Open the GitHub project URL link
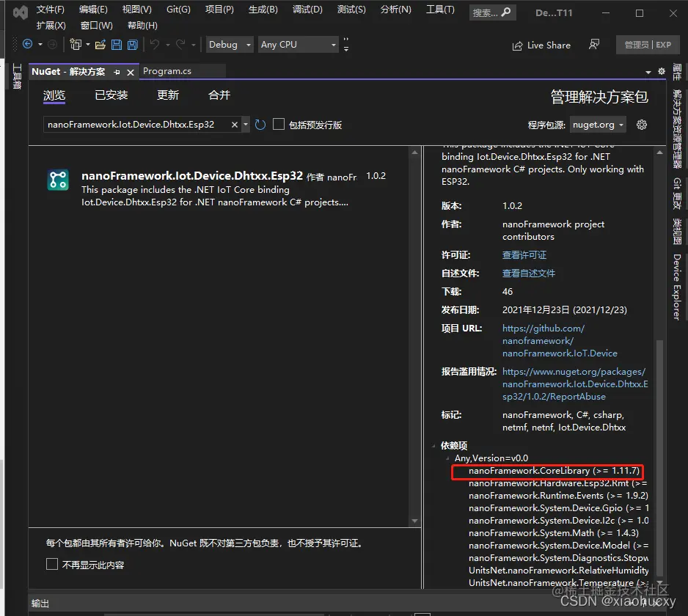This screenshot has width=688, height=616. point(560,340)
